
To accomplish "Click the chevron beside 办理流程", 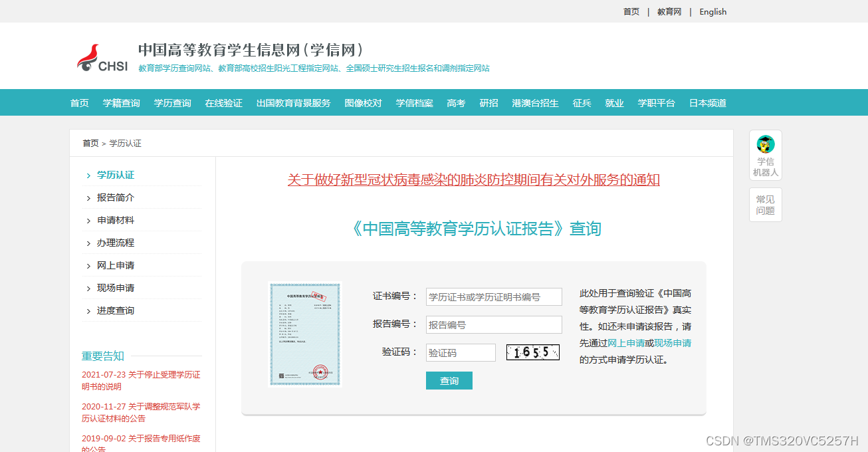I will 88,243.
